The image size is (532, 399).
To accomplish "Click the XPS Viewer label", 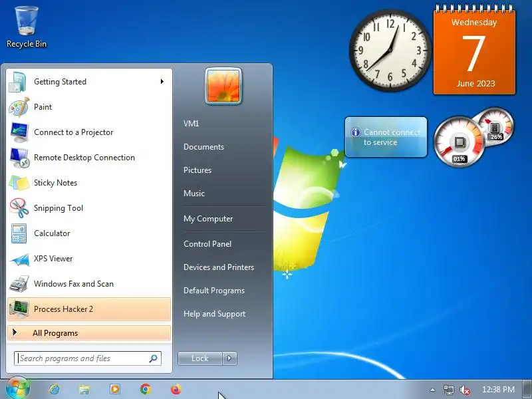I will (53, 259).
